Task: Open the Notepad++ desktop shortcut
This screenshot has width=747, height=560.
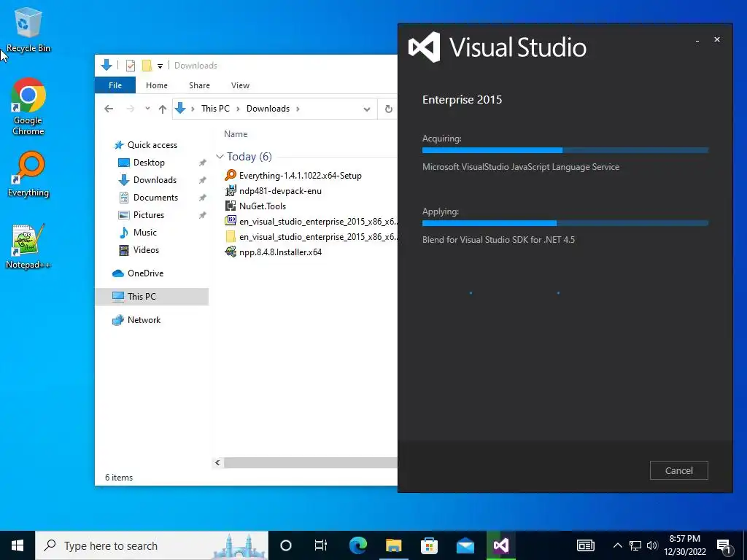Action: [x=28, y=246]
